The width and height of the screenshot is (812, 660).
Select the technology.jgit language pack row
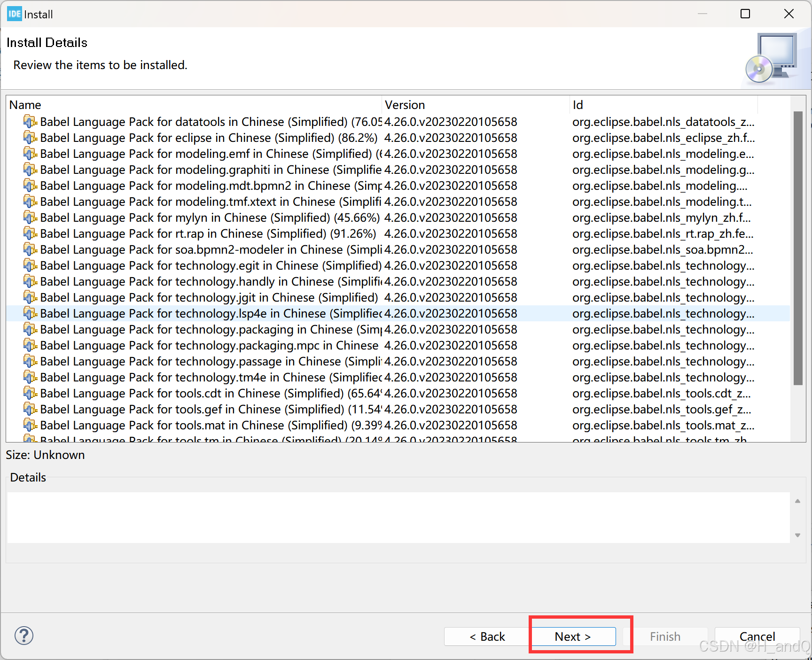pos(398,297)
